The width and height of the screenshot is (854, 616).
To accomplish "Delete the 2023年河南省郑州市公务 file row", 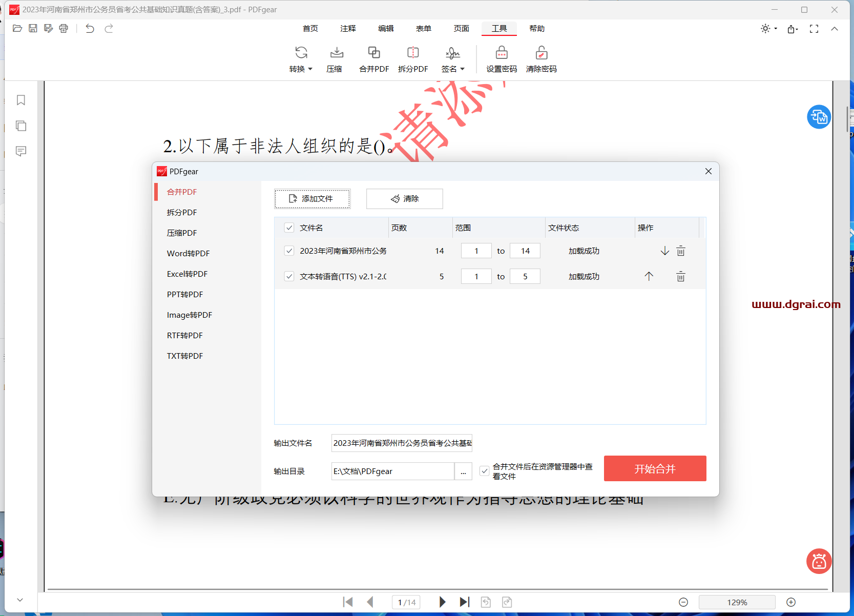I will 681,251.
